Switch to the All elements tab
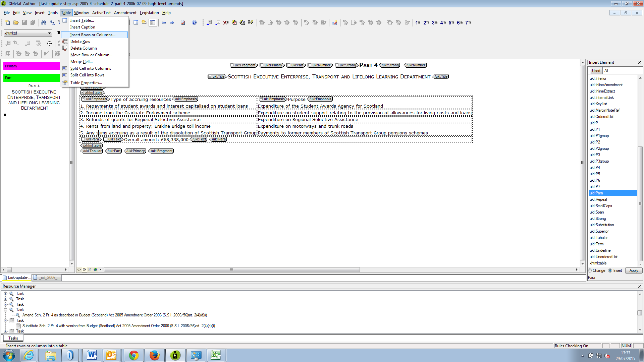The width and height of the screenshot is (644, 362). [606, 71]
